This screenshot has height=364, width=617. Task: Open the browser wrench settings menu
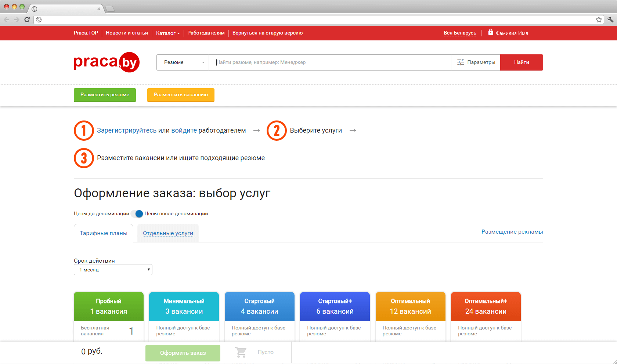pyautogui.click(x=610, y=19)
